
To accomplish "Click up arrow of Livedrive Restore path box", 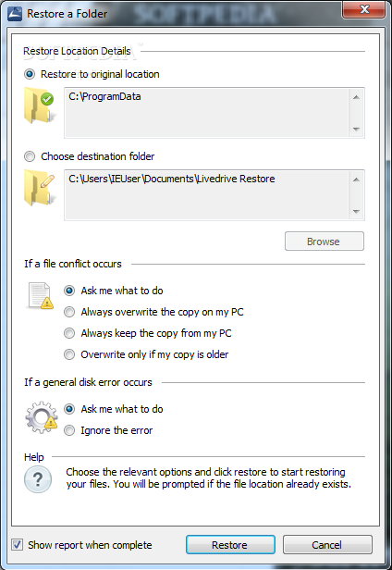I will (356, 180).
